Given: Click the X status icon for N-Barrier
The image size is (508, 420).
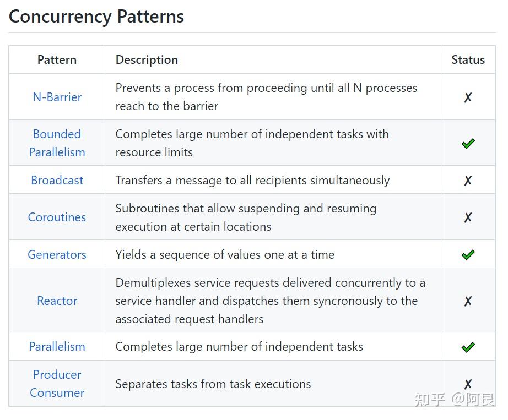Looking at the screenshot, I should click(x=468, y=97).
